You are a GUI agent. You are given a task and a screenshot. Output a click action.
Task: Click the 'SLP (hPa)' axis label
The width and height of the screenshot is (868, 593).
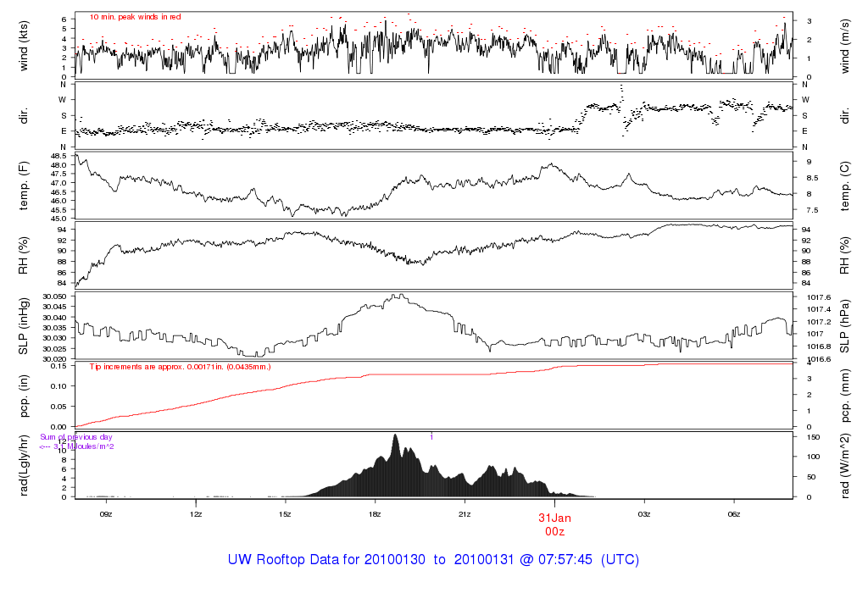[845, 326]
